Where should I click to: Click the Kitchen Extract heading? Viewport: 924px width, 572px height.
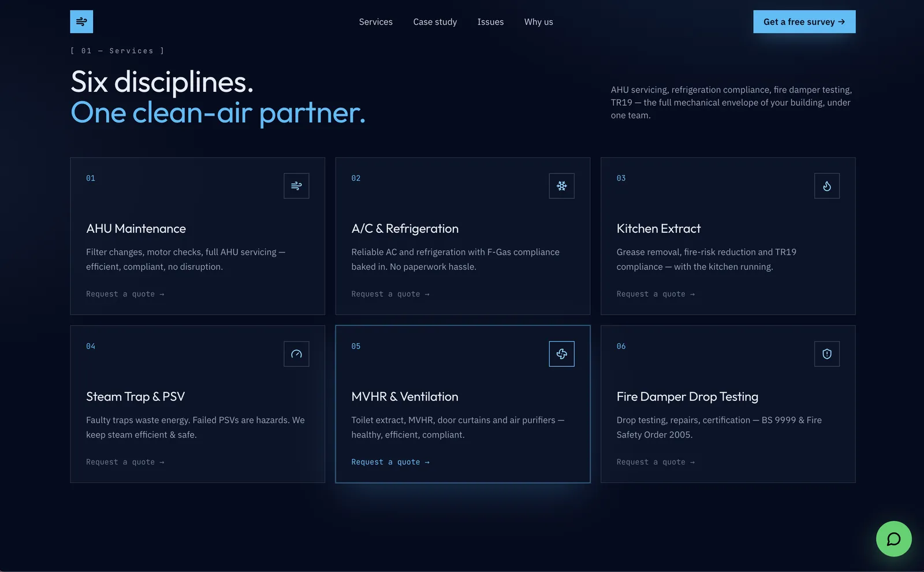click(658, 229)
